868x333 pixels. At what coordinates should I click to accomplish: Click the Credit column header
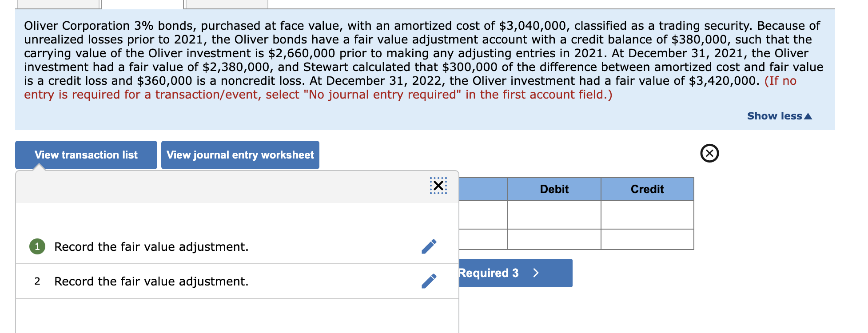tap(647, 189)
